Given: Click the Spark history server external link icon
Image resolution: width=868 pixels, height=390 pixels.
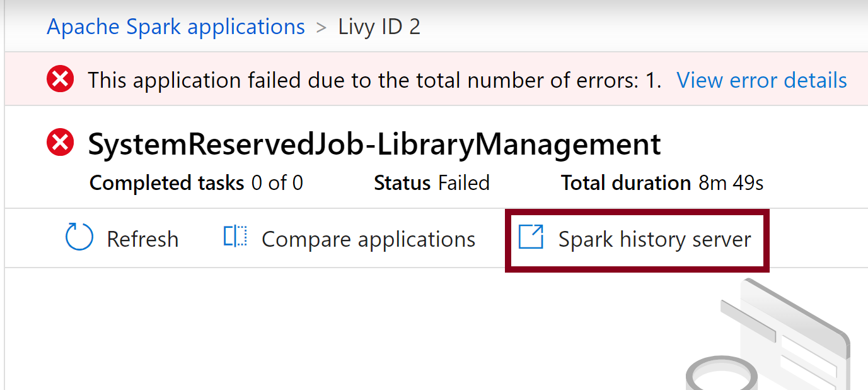Looking at the screenshot, I should tap(531, 238).
